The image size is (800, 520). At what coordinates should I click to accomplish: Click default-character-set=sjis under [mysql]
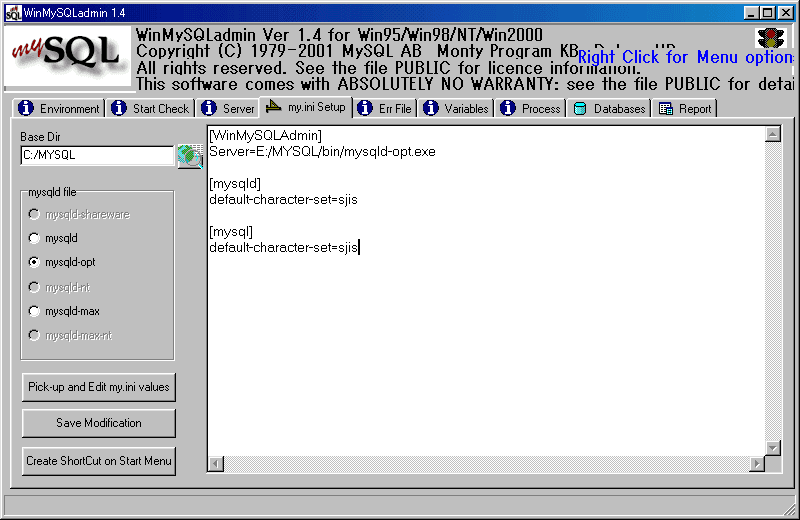tap(283, 247)
